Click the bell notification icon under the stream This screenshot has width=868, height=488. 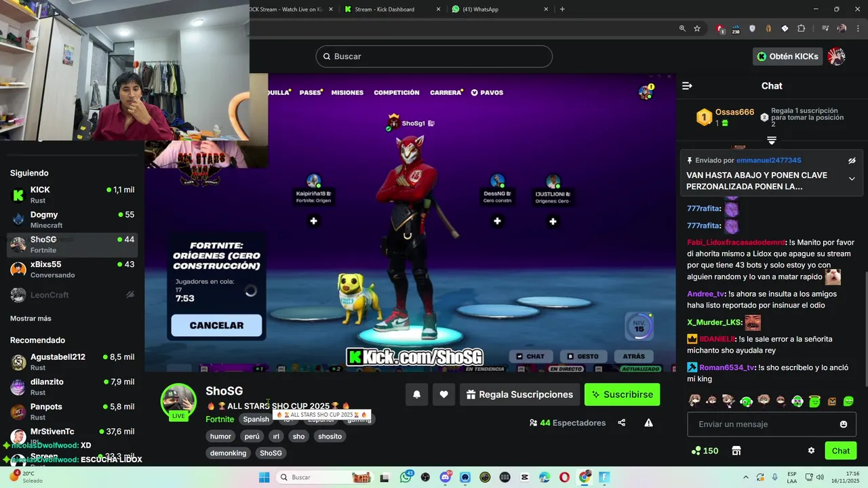417,394
